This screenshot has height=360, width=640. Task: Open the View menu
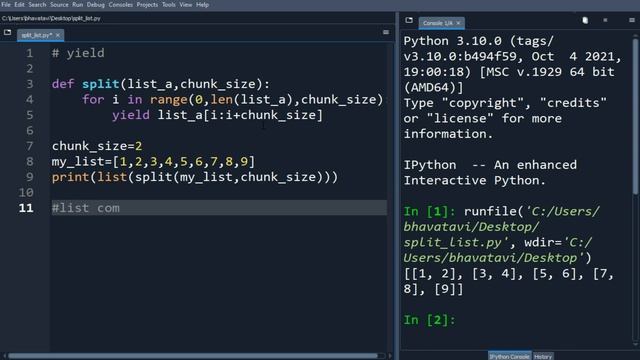(186, 5)
